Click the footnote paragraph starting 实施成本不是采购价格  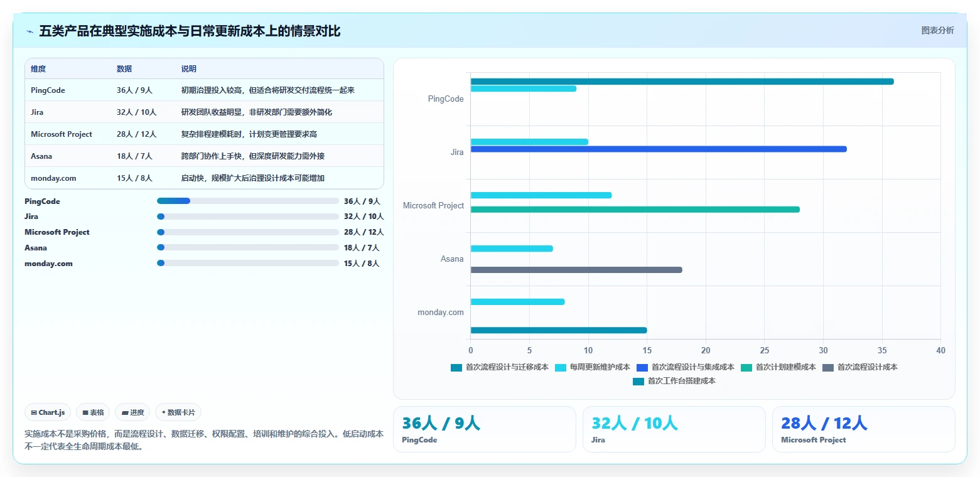[204, 440]
